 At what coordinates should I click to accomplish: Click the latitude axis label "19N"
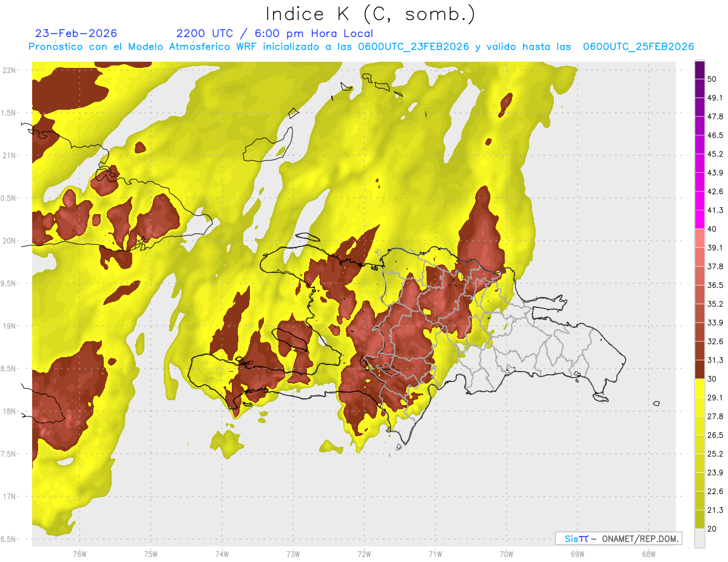point(10,326)
